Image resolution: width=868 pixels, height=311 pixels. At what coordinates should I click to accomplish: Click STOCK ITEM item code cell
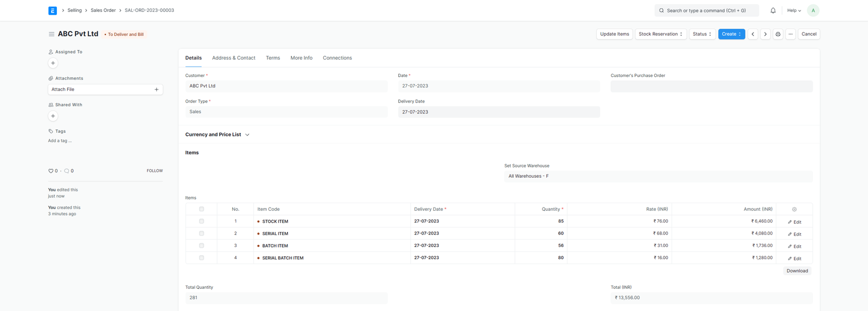pyautogui.click(x=331, y=221)
